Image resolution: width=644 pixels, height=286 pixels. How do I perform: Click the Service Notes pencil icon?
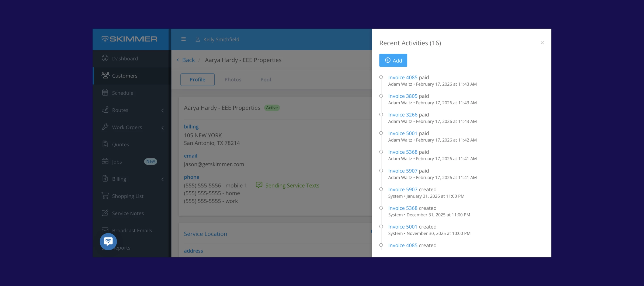105,213
